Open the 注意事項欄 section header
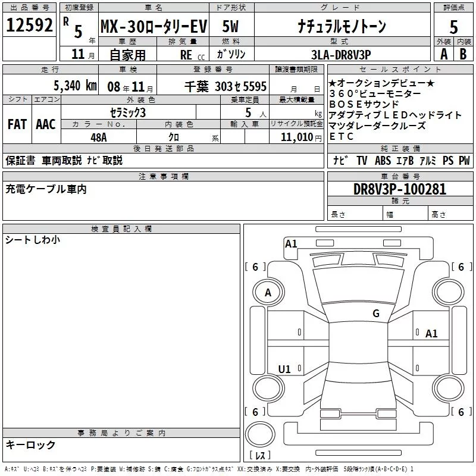This screenshot has height=476, width=476. pyautogui.click(x=163, y=177)
